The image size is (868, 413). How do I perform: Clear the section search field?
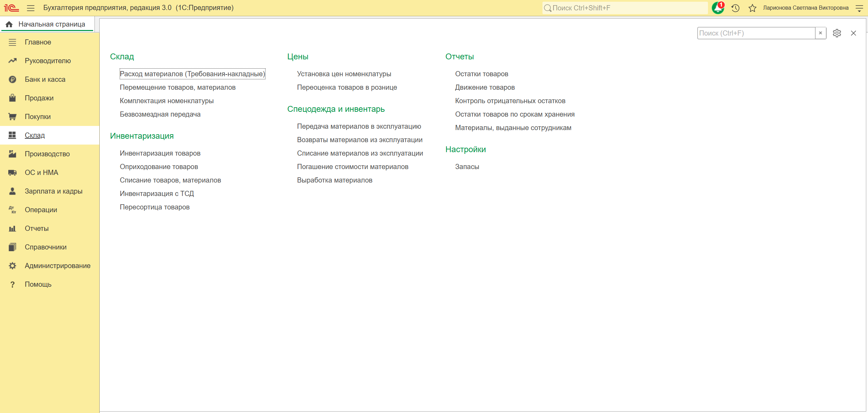click(x=820, y=33)
